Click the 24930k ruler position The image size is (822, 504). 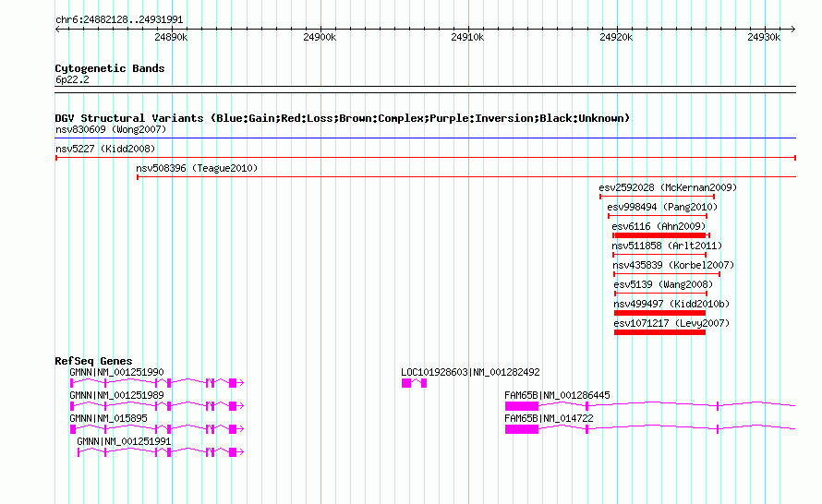[764, 37]
